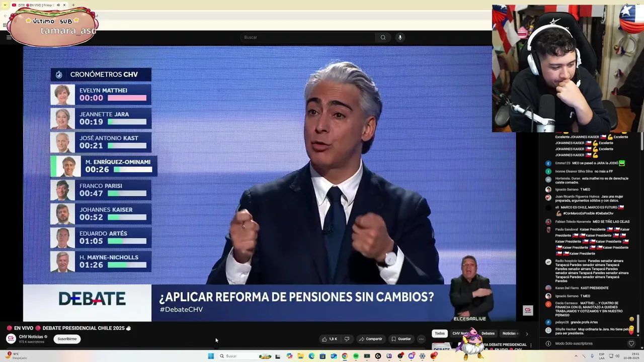Open the red notification app in taskbar

(434, 356)
